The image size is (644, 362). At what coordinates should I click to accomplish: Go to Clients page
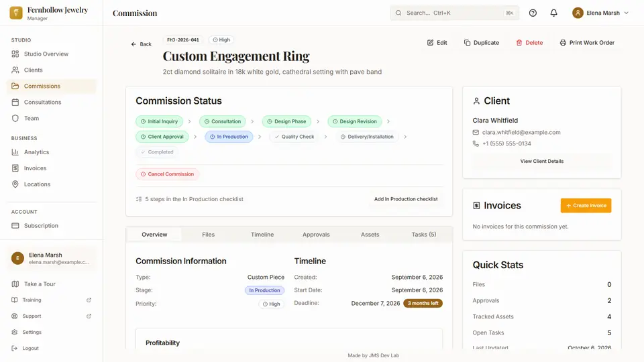point(52,70)
